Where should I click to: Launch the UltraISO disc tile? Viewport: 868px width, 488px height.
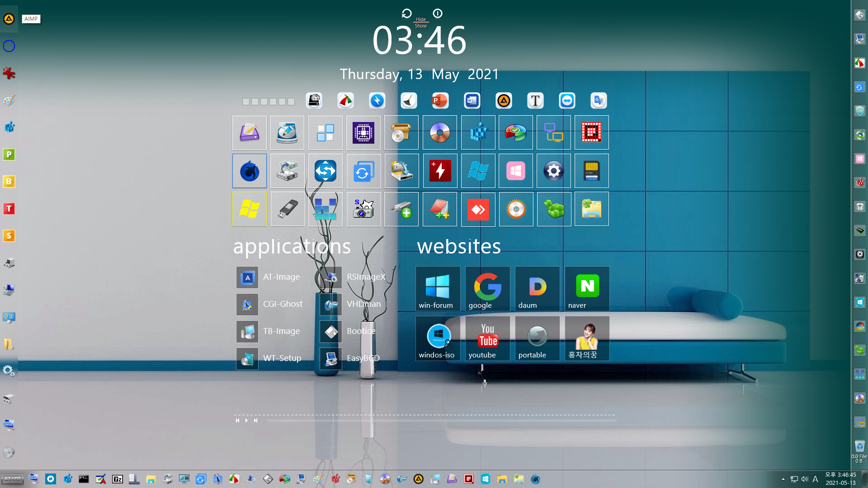pyautogui.click(x=440, y=132)
